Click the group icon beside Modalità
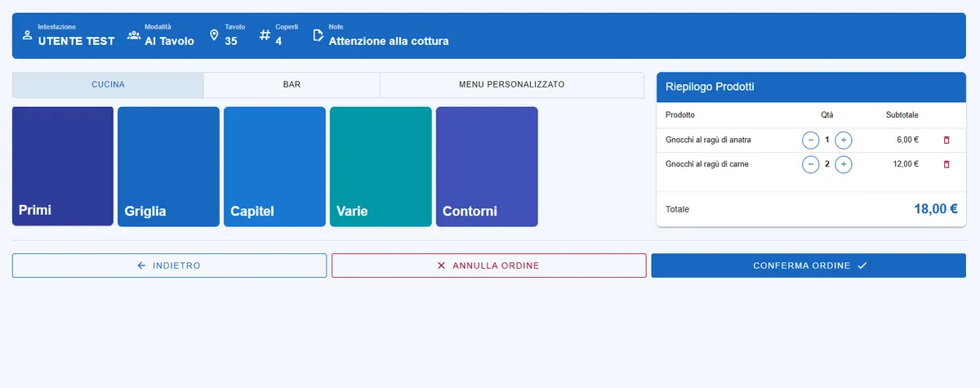Viewport: 980px width, 388px height. [134, 35]
